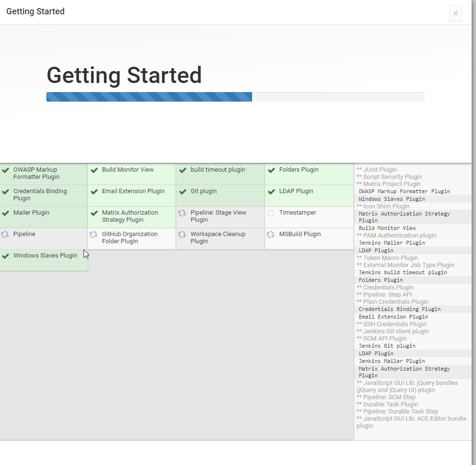476x465 pixels.
Task: Click the checkmark icon next to Git plugin
Action: (182, 192)
